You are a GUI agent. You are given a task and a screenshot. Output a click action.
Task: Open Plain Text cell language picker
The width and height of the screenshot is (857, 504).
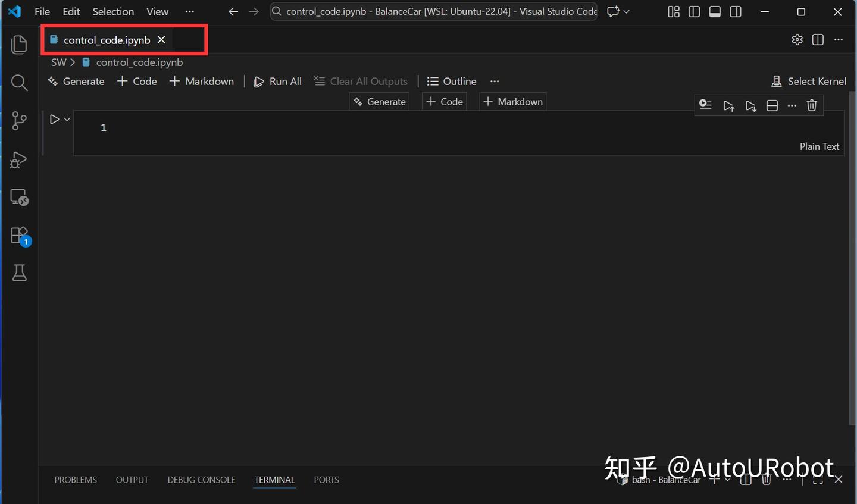coord(819,146)
